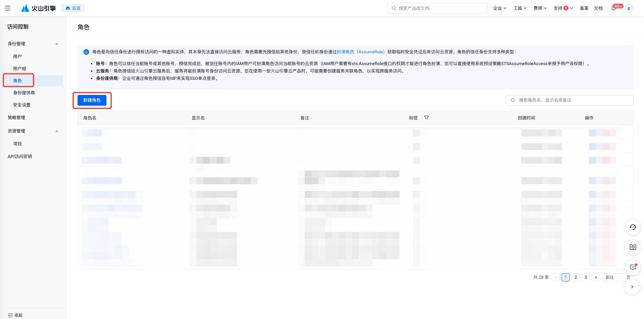Open the documentation book floating button

click(x=633, y=247)
